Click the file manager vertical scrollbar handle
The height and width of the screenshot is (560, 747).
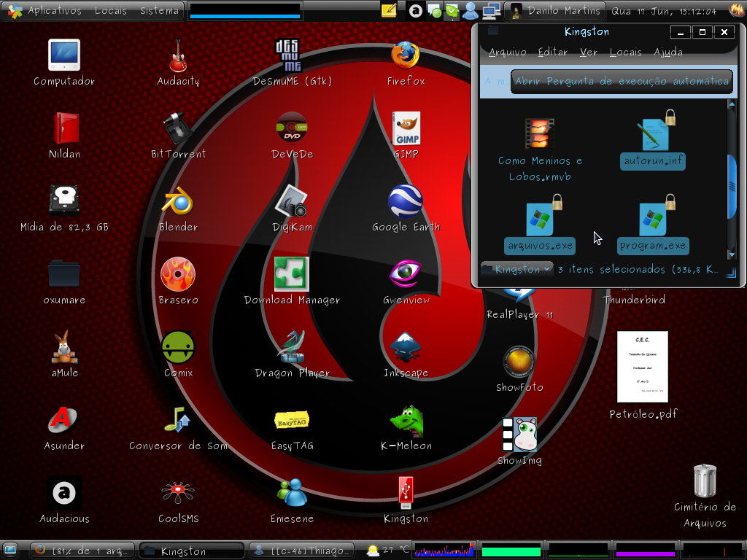732,187
